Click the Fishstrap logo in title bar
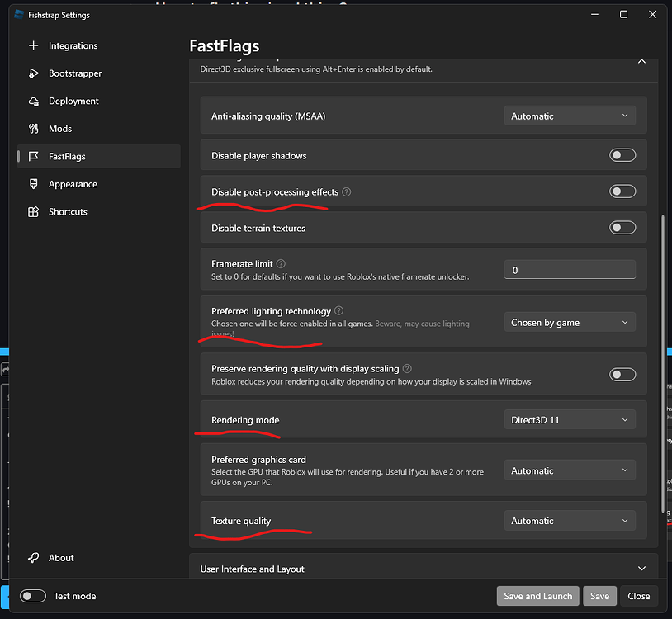The height and width of the screenshot is (619, 672). [x=19, y=15]
